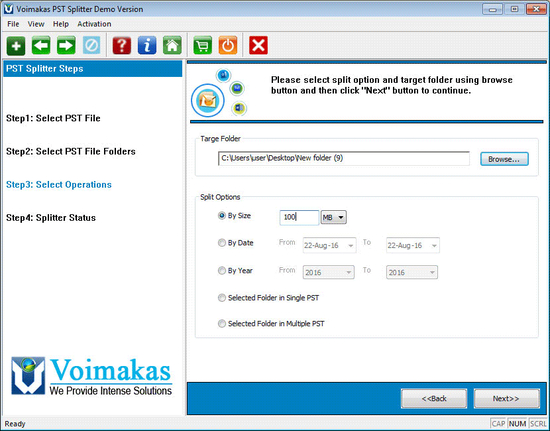Viewport: 550px width, 431px height.
Task: Click the PST Splitter Steps header
Action: 93,69
